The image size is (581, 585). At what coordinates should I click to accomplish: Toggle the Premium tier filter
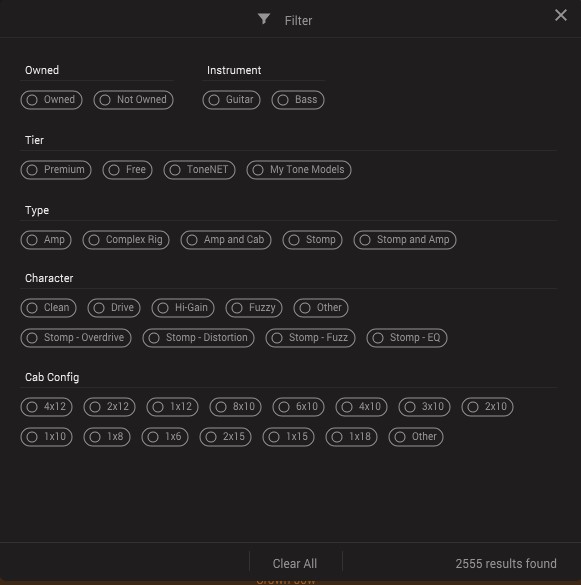pos(56,170)
